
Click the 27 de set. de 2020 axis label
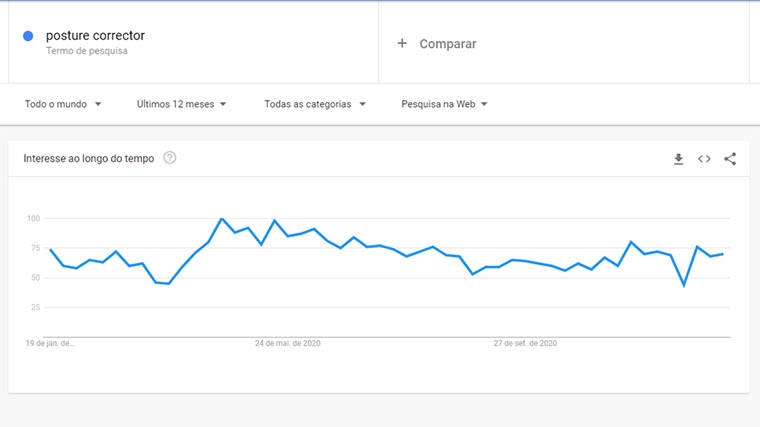[525, 343]
